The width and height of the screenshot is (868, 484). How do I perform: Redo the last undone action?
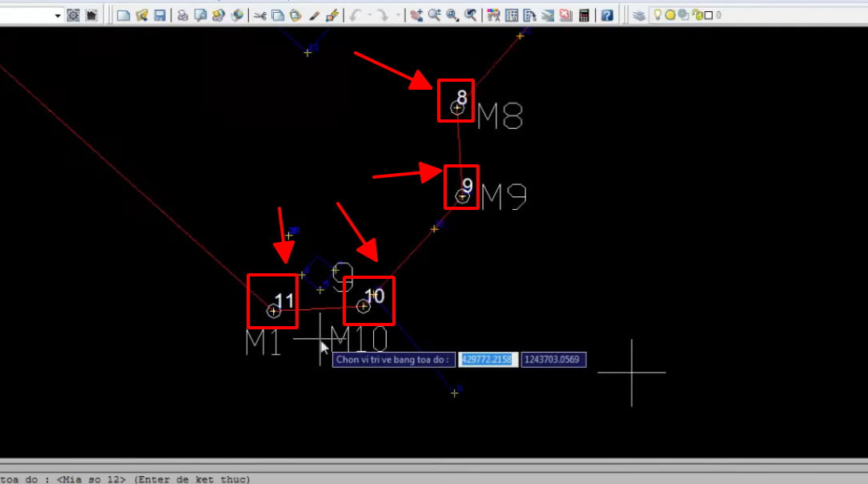383,15
